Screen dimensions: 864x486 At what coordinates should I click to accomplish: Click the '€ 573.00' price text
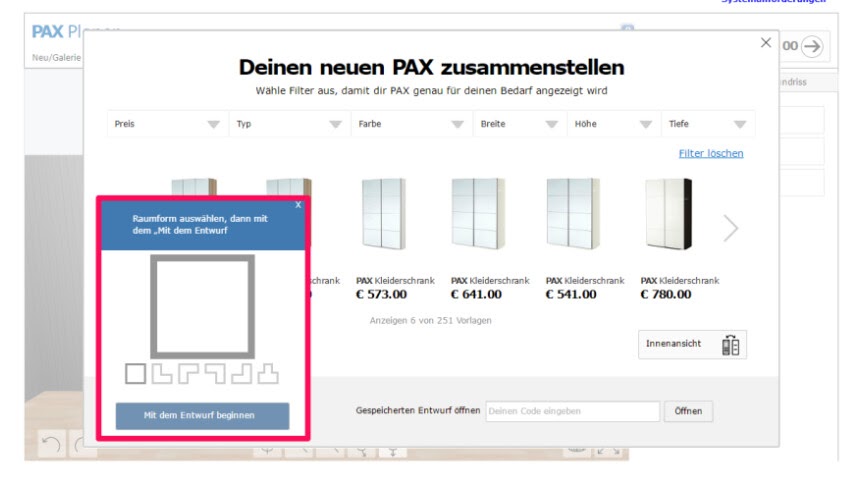pos(381,294)
